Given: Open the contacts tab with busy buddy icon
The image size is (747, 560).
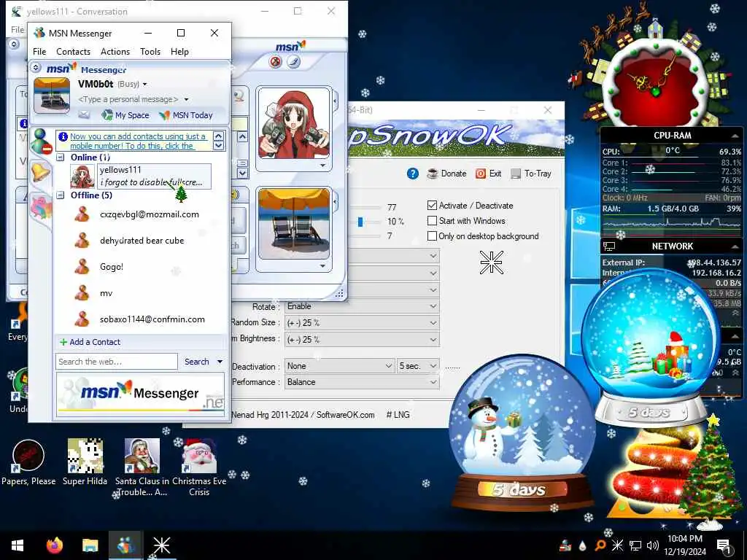Looking at the screenshot, I should tap(41, 141).
